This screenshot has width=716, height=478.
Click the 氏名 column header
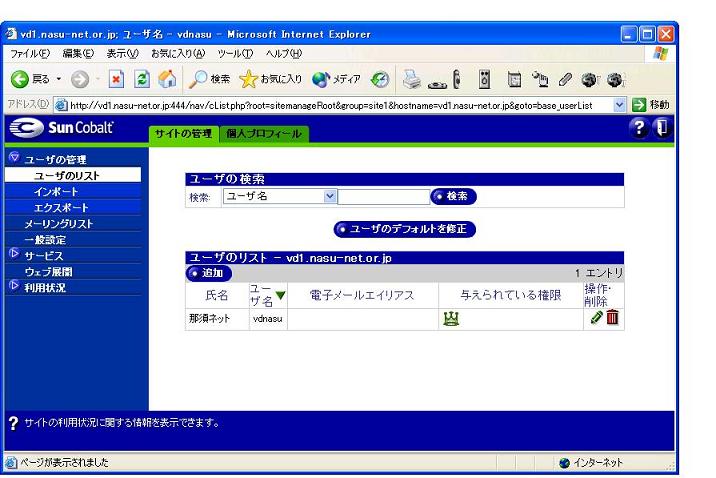tap(217, 295)
